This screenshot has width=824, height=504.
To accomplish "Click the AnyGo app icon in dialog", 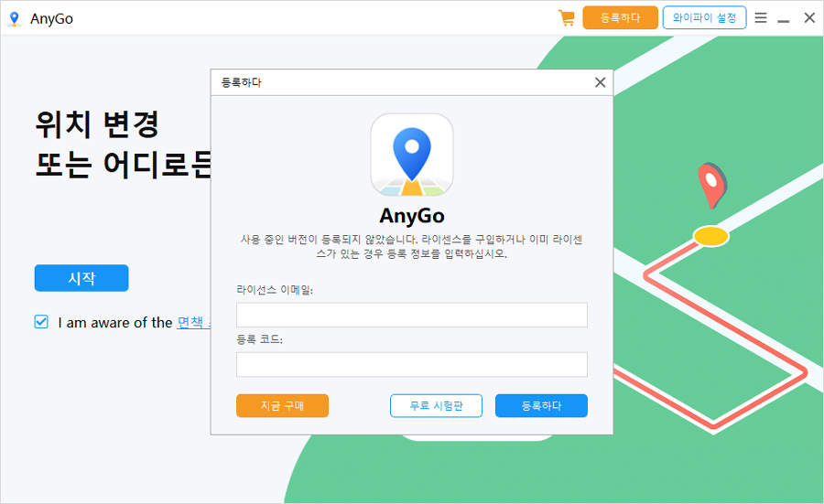I will coord(412,155).
